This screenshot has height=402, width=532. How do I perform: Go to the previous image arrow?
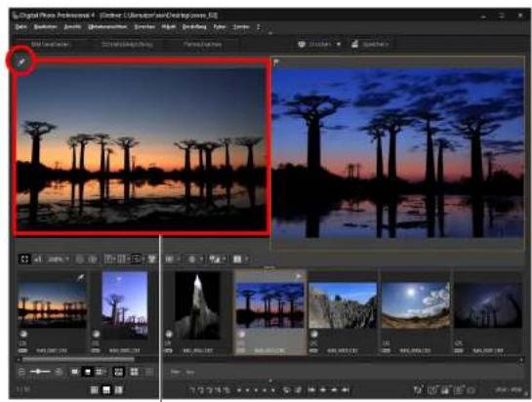click(x=323, y=390)
